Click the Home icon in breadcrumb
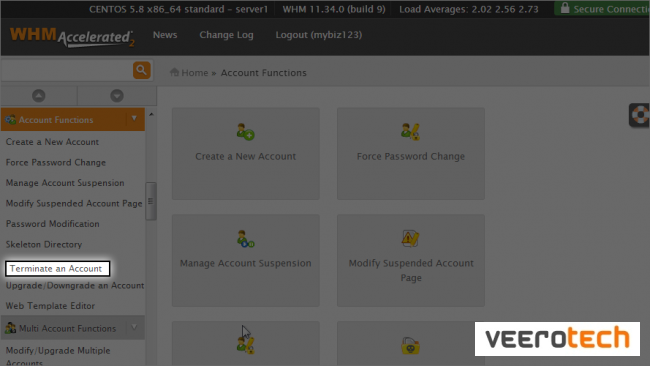This screenshot has width=650, height=366. [174, 72]
